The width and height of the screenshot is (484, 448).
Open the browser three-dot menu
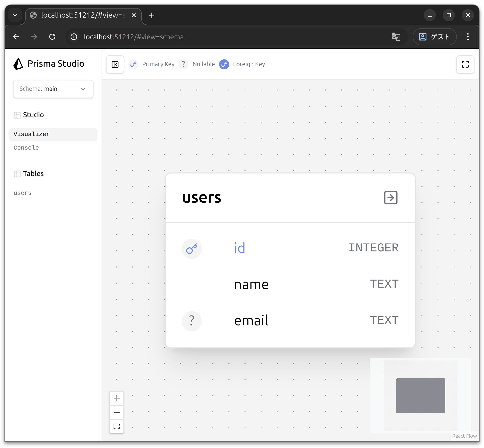(468, 37)
